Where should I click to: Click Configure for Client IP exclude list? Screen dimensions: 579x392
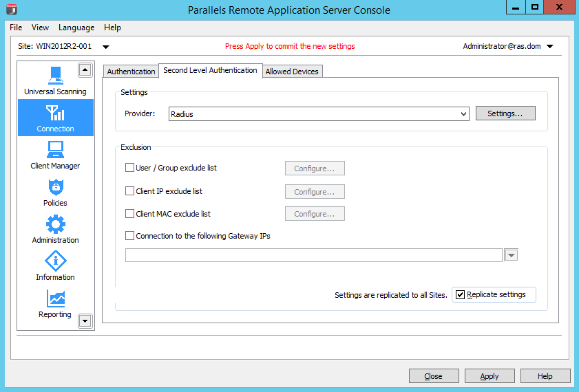(x=315, y=192)
